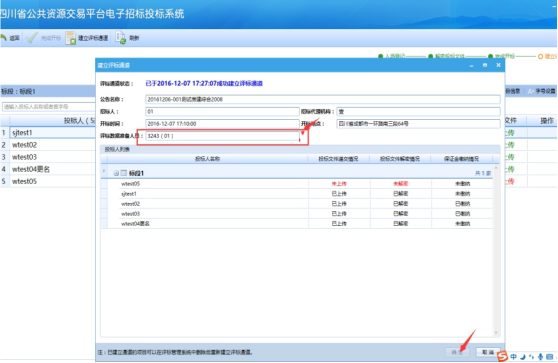
Task: Click the Sogou soft keyboard icon
Action: (x=549, y=356)
